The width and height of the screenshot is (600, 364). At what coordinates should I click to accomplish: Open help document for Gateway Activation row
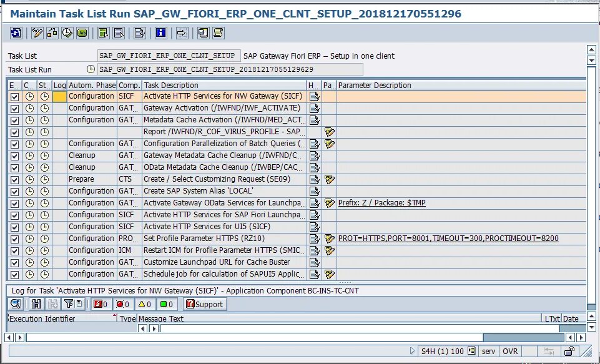[314, 108]
